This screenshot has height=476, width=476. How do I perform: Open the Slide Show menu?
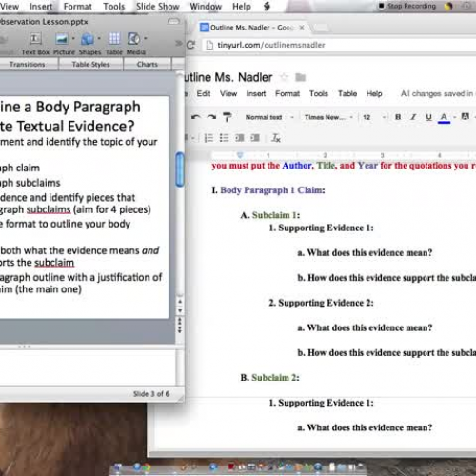click(158, 7)
